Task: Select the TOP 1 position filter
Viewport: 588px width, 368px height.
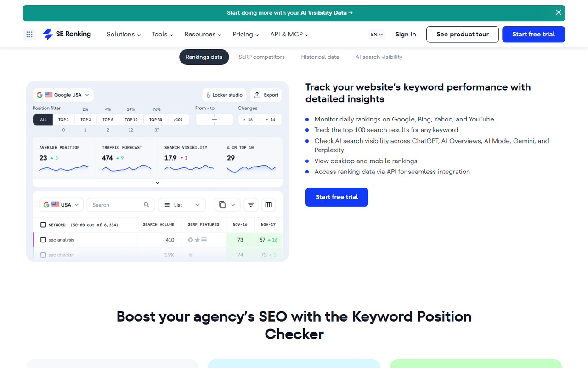Action: click(x=63, y=120)
